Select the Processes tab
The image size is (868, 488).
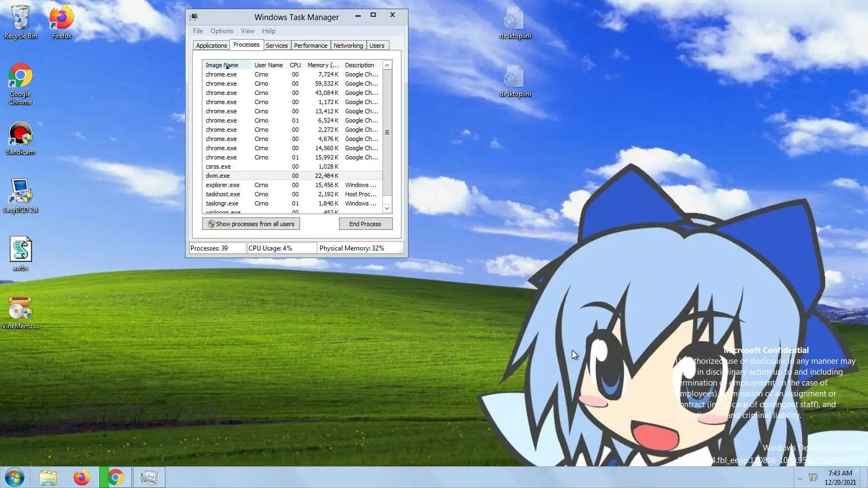(246, 45)
